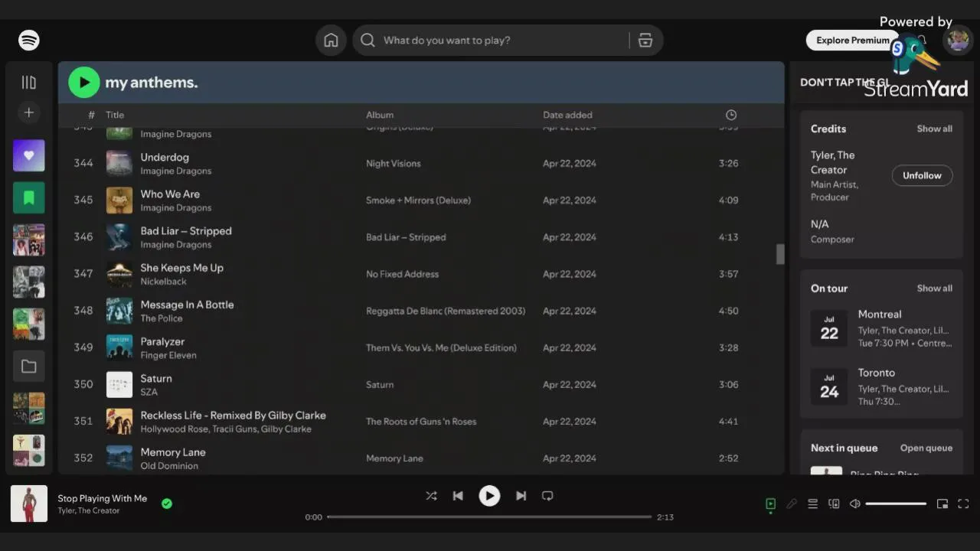This screenshot has height=551, width=980.
Task: Play the my anthems playlist
Action: (x=84, y=83)
